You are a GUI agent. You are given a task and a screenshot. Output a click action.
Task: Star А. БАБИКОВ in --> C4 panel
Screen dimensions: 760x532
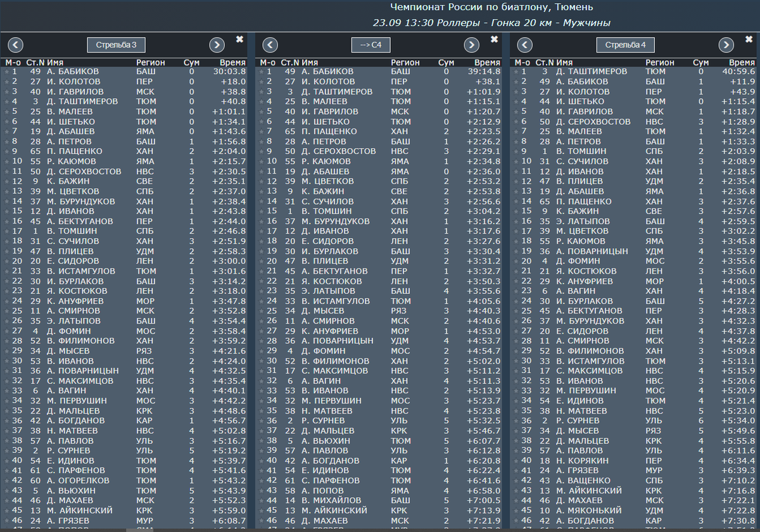[x=262, y=72]
